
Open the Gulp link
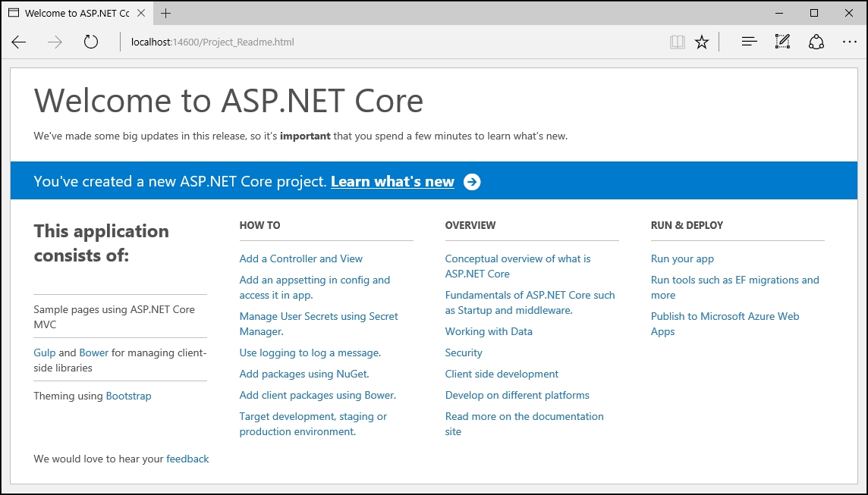[44, 352]
